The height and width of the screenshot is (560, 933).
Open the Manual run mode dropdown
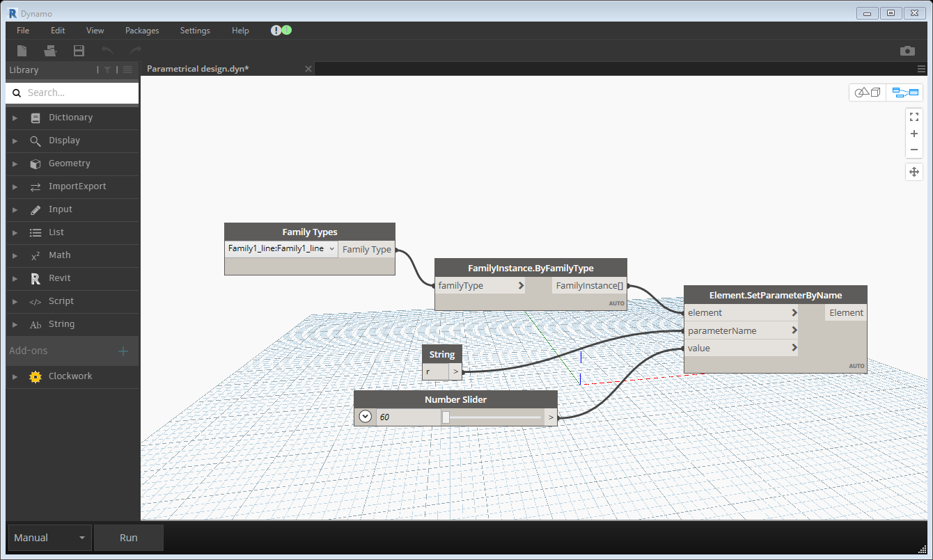coord(49,537)
